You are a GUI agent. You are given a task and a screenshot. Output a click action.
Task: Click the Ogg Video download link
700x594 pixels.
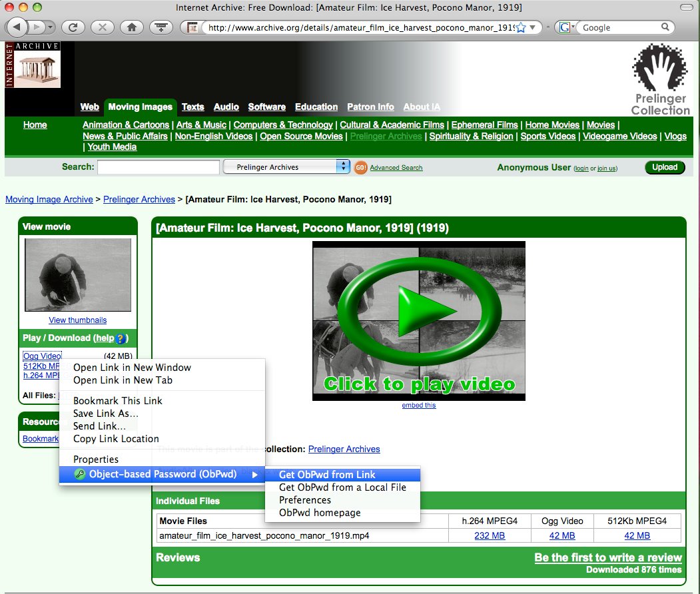(42, 356)
